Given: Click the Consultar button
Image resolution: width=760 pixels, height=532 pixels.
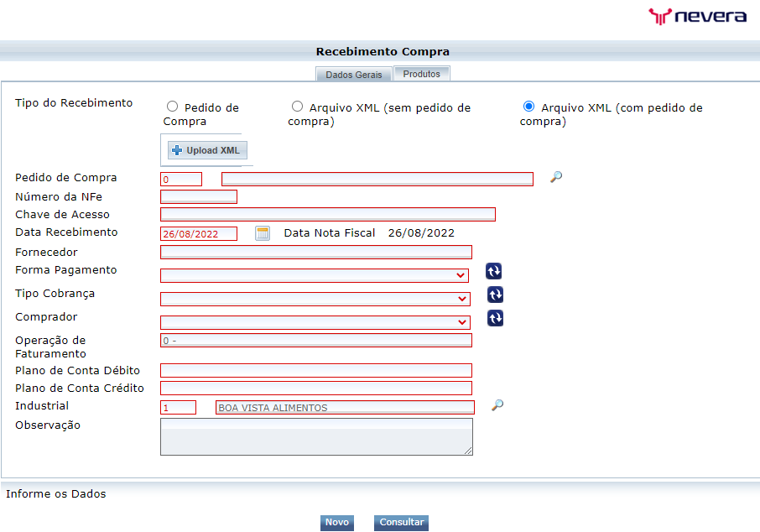Looking at the screenshot, I should click(x=401, y=522).
